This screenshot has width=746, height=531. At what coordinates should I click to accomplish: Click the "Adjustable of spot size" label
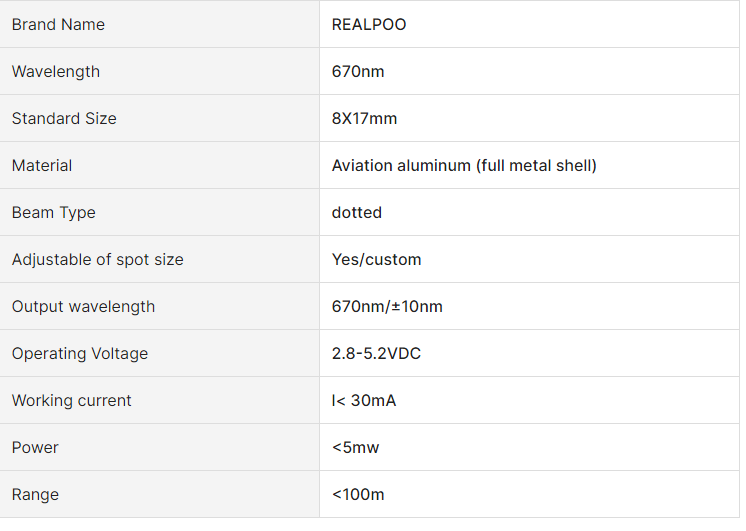98,259
